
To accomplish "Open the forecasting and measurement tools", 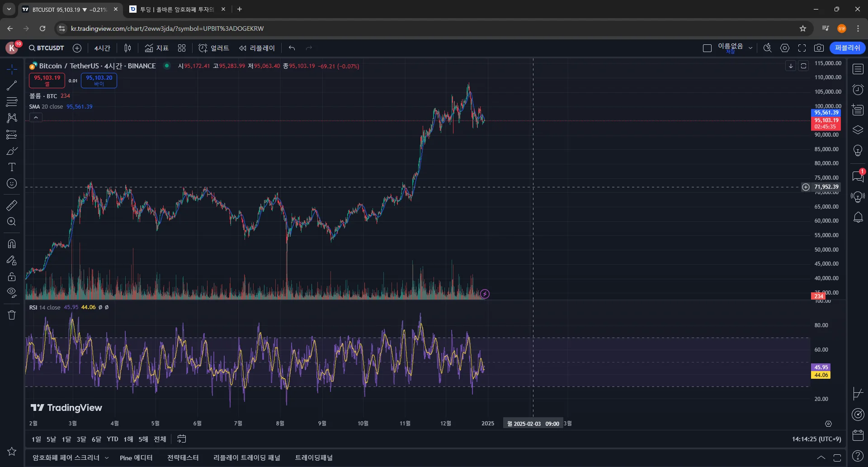I will pos(12,134).
